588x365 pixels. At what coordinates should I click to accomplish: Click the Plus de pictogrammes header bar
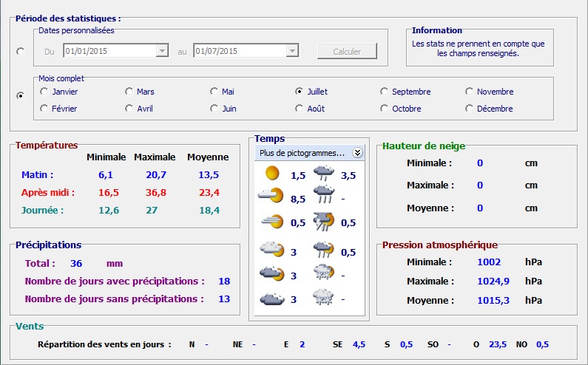point(309,153)
